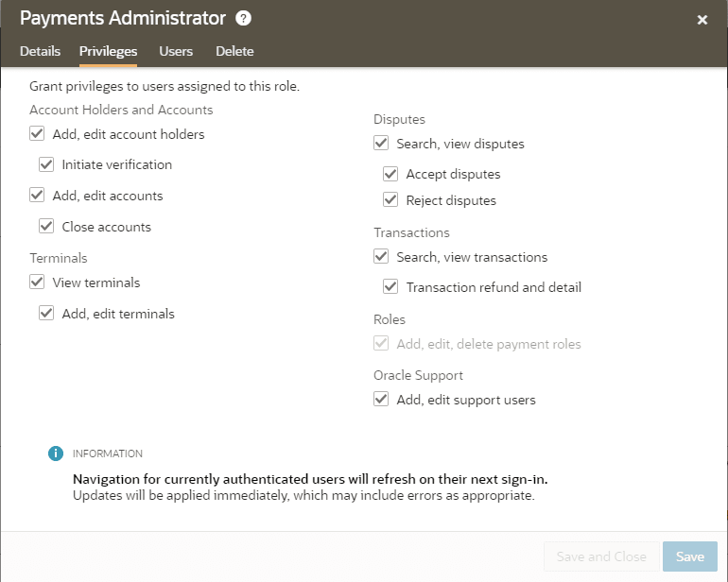728x582 pixels.
Task: Click the help question mark icon
Action: pyautogui.click(x=244, y=19)
